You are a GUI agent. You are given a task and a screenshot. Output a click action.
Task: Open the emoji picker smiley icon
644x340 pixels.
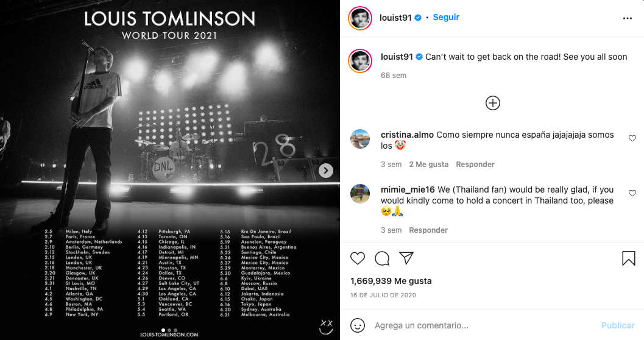pyautogui.click(x=358, y=325)
